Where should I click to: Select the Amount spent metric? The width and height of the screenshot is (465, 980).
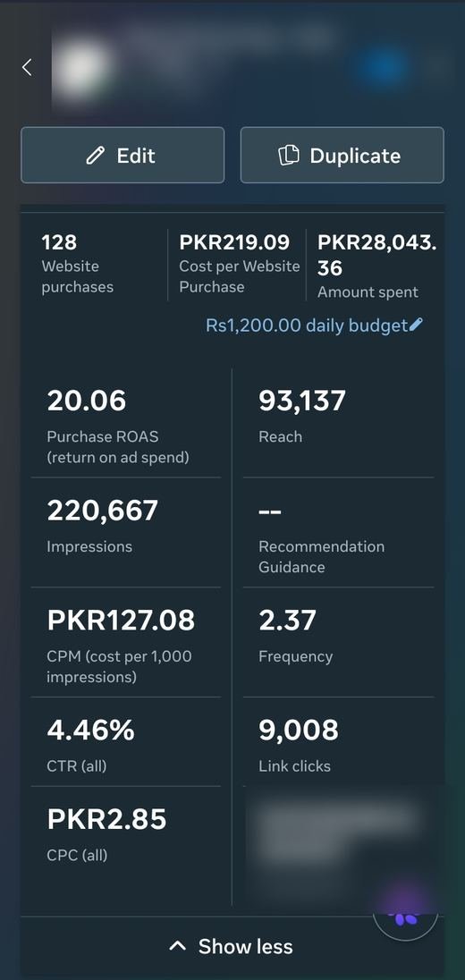click(376, 265)
